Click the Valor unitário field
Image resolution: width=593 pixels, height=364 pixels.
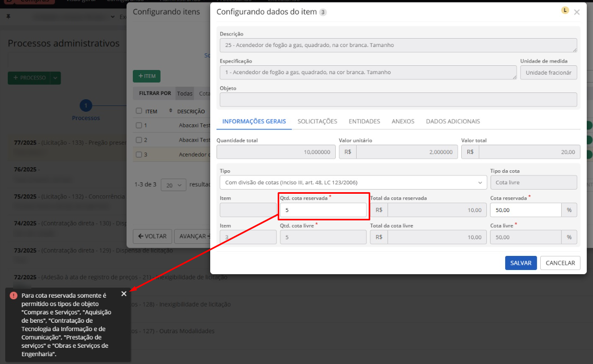(407, 152)
